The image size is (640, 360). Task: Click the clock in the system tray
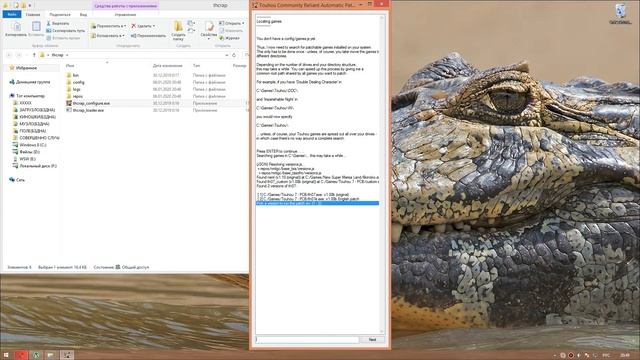[x=624, y=356]
